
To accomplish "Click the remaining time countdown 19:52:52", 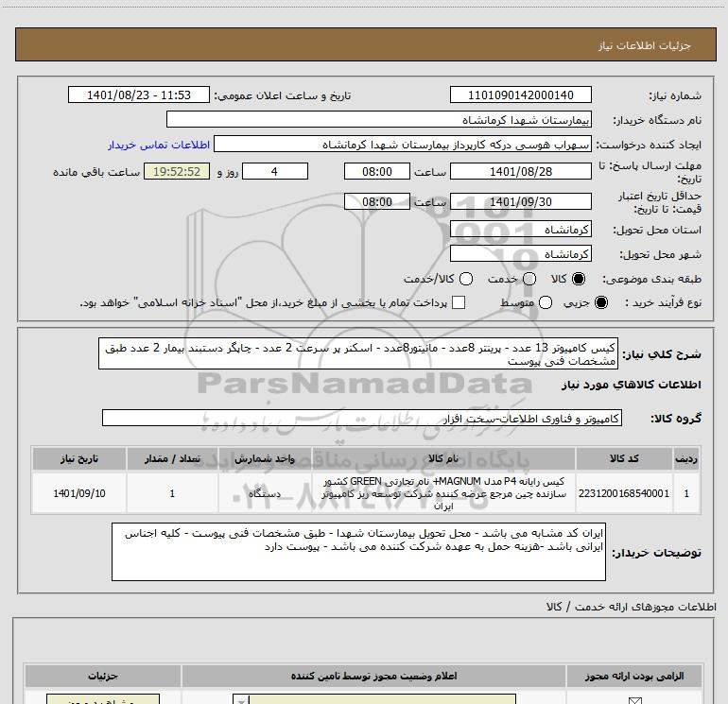I will (177, 171).
